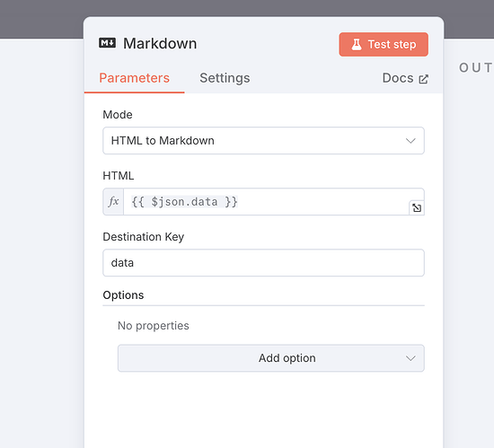Focus the Destination Key input field
Viewport: 494px width, 448px height.
pos(263,263)
